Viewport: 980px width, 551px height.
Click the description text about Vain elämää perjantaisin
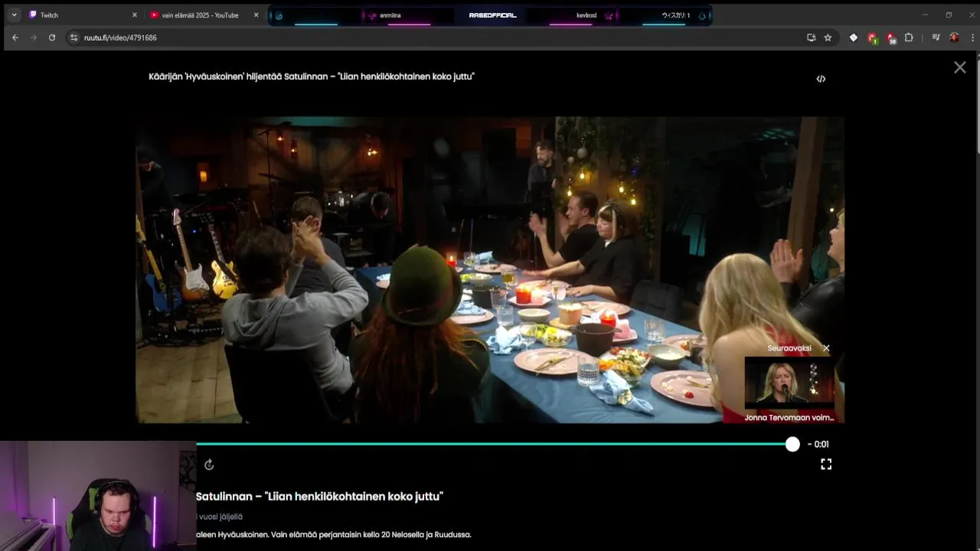point(334,534)
